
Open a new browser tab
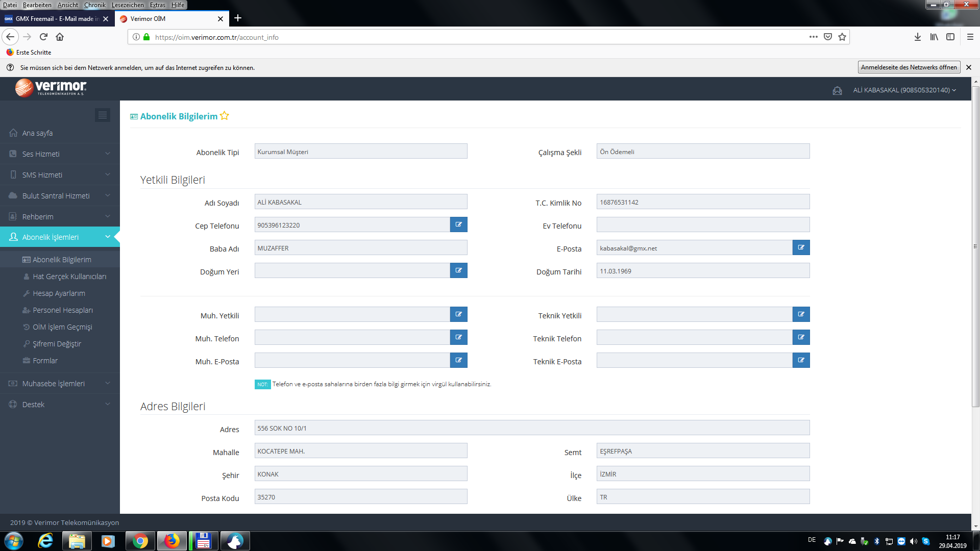(x=238, y=18)
